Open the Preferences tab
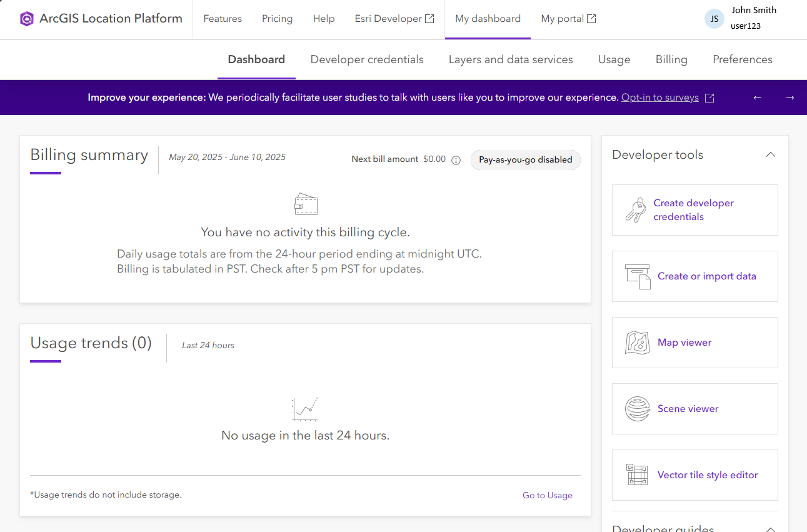 (743, 59)
